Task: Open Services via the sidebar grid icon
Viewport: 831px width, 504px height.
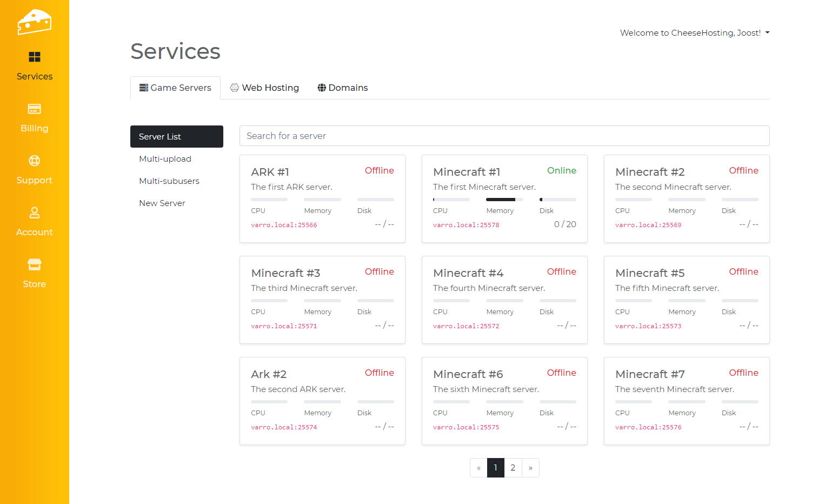Action: coord(35,57)
